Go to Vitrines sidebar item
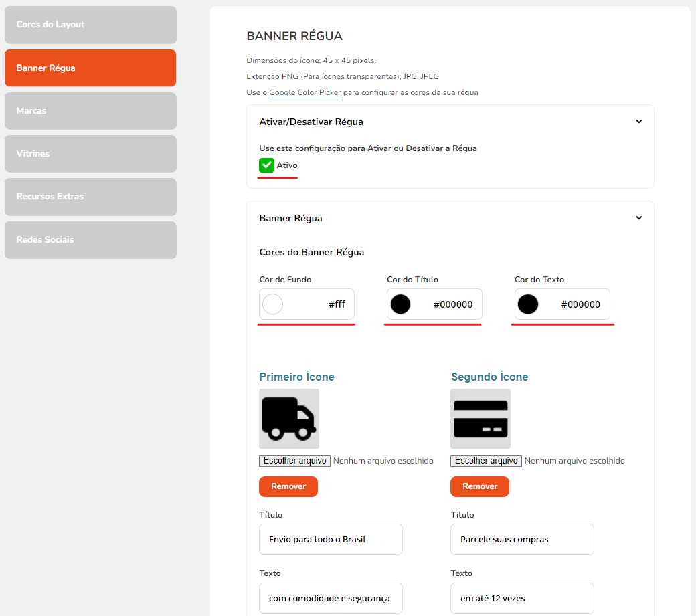696x616 pixels. [90, 154]
